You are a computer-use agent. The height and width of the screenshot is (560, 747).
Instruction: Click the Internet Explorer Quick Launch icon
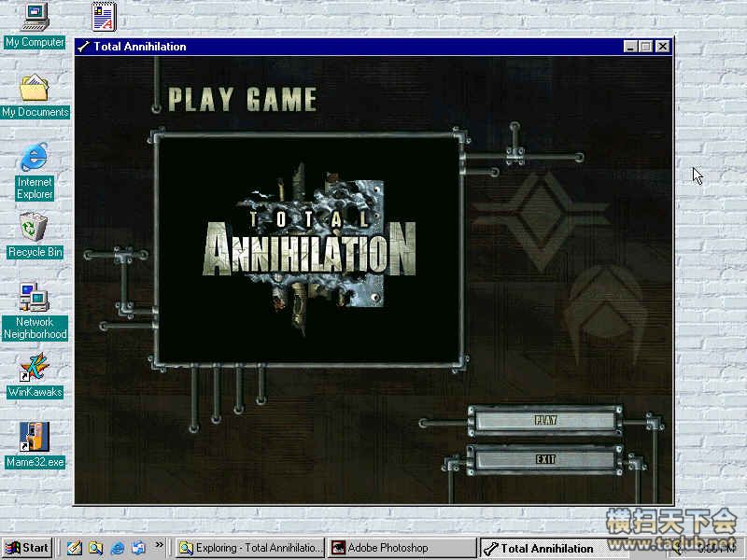(117, 548)
